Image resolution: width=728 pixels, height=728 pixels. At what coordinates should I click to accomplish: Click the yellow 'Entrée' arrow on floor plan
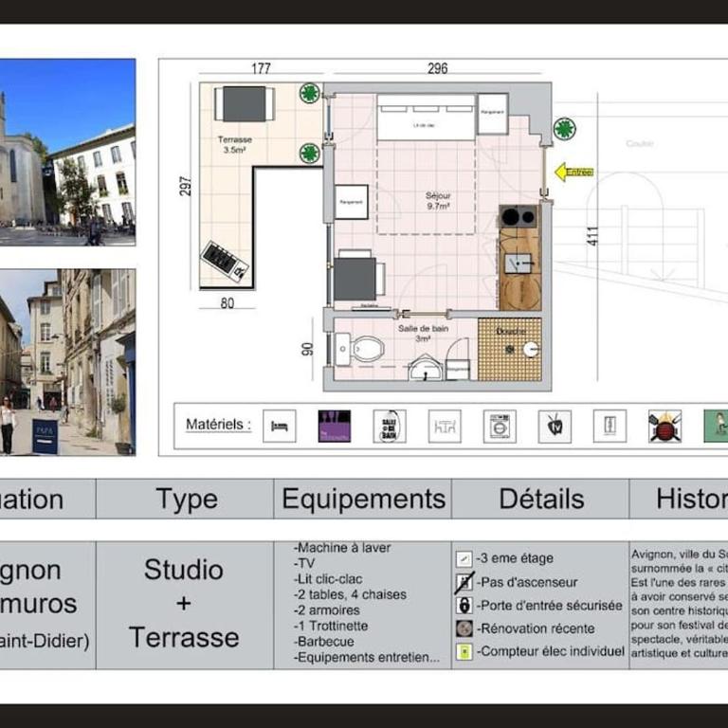(x=574, y=173)
